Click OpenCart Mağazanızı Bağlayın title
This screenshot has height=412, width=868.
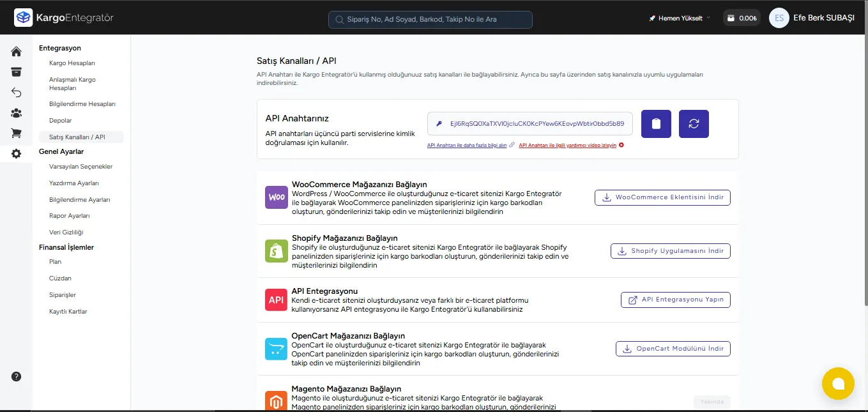tap(348, 336)
